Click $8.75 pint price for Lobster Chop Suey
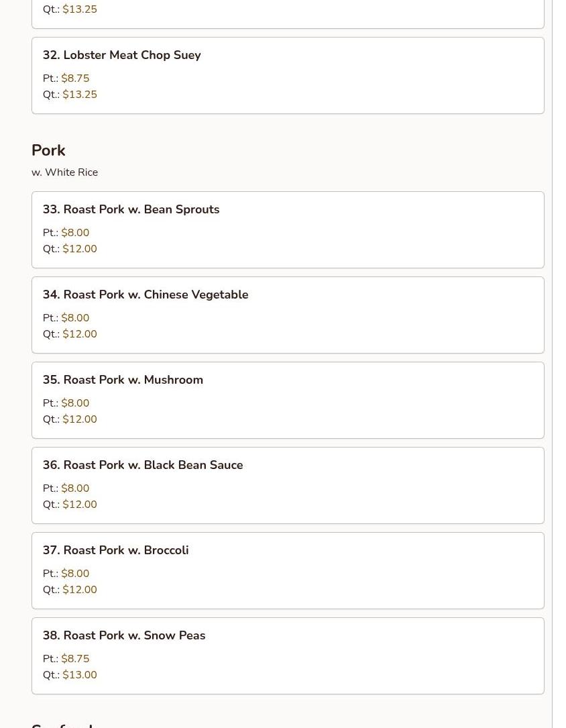 [x=75, y=79]
